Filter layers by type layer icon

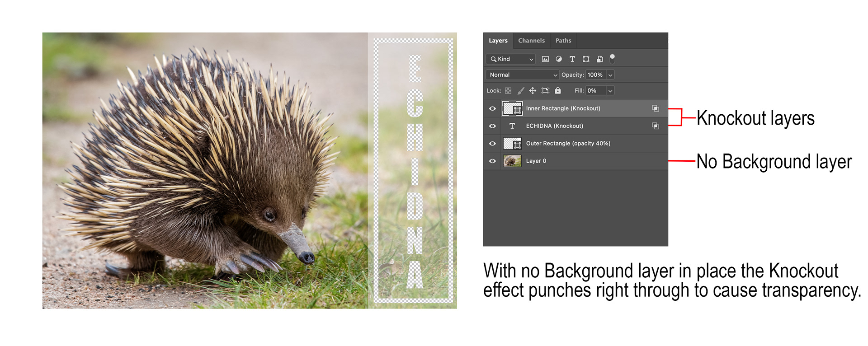click(x=572, y=59)
